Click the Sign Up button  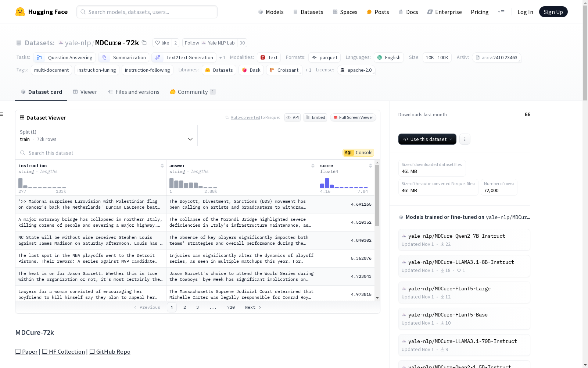coord(553,12)
